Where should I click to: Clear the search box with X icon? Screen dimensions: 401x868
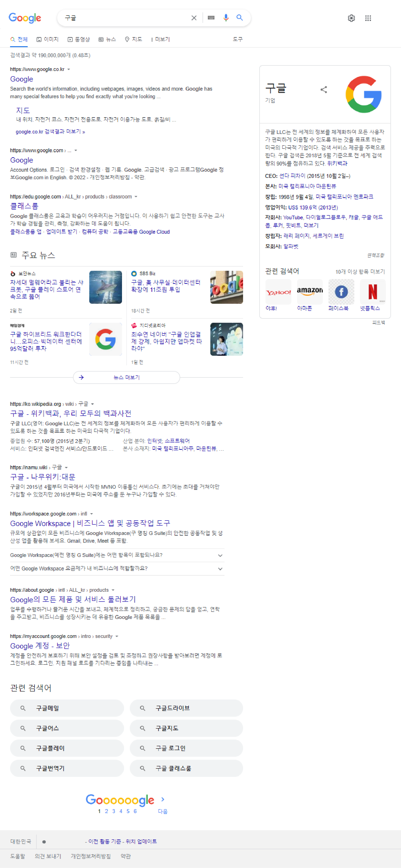[194, 18]
